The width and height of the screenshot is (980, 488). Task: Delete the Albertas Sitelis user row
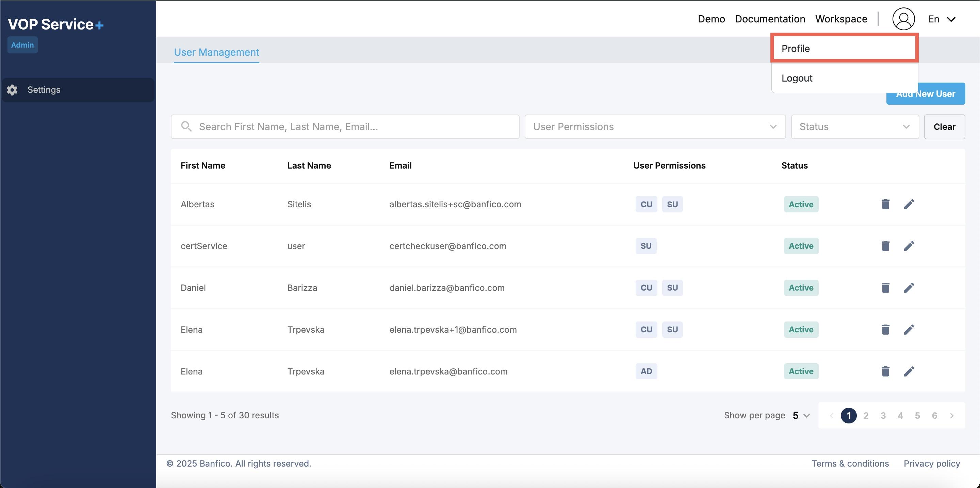tap(885, 204)
